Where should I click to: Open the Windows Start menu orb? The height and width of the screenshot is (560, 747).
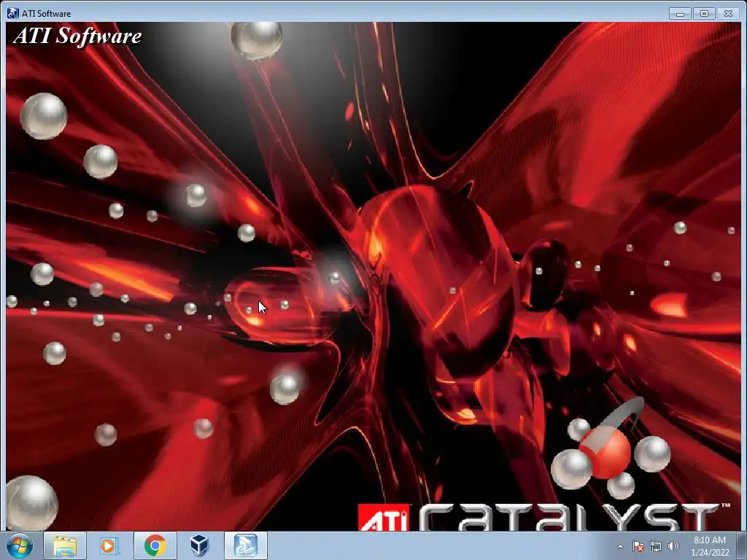pos(20,545)
